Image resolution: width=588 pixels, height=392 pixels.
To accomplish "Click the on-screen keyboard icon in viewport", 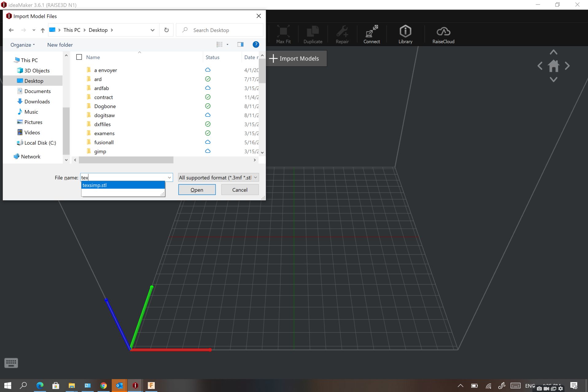I will click(11, 363).
